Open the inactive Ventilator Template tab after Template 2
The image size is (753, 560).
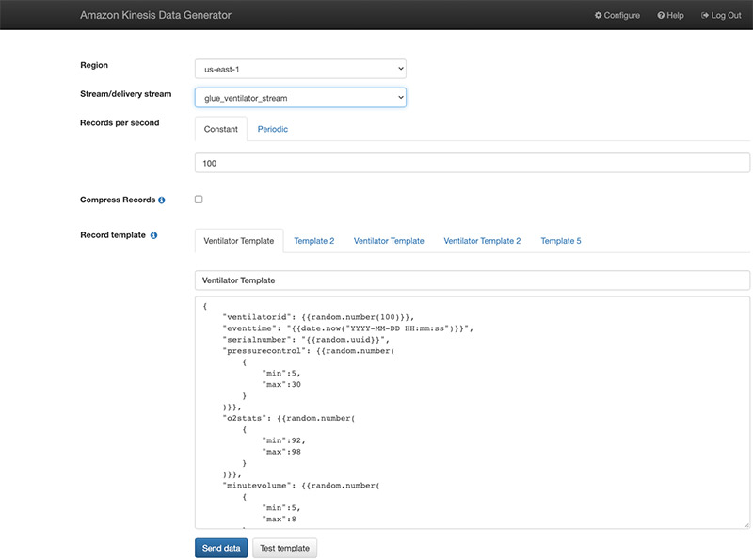tap(389, 241)
